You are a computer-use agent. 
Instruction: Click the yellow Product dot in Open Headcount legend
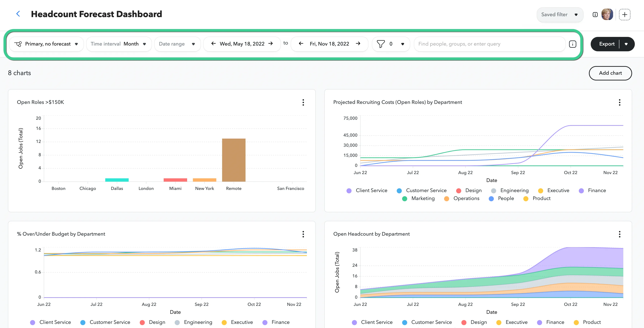[576, 322]
